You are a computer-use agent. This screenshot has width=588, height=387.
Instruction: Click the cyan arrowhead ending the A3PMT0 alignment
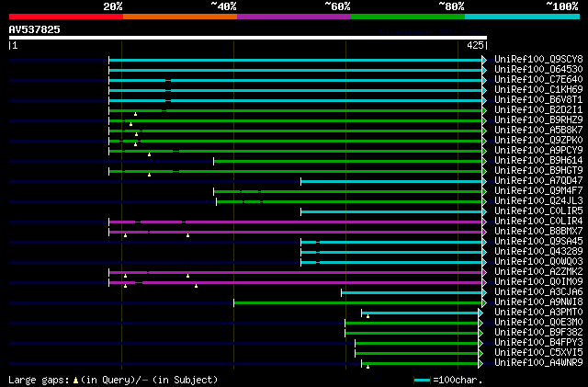click(481, 313)
